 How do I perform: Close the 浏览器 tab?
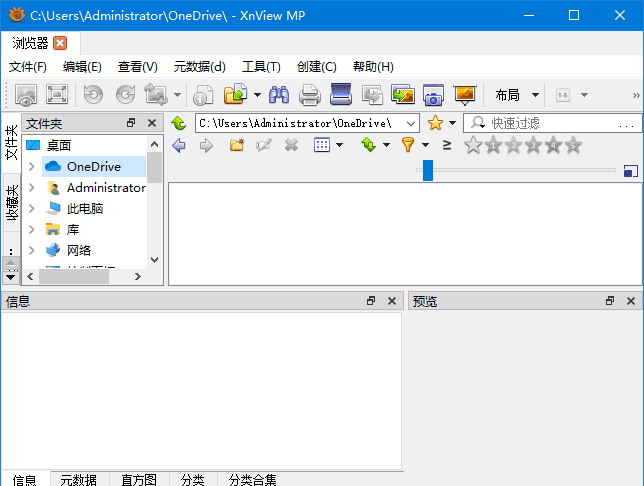point(60,43)
